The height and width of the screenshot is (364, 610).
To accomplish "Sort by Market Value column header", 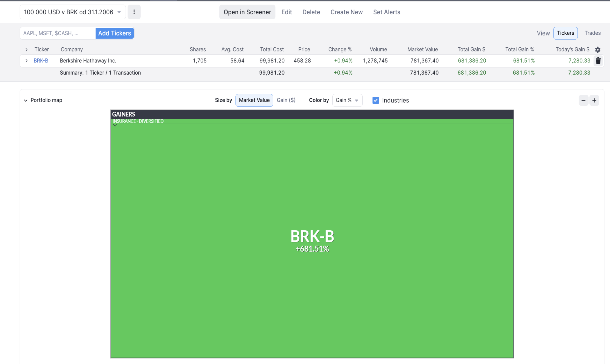I will (423, 49).
